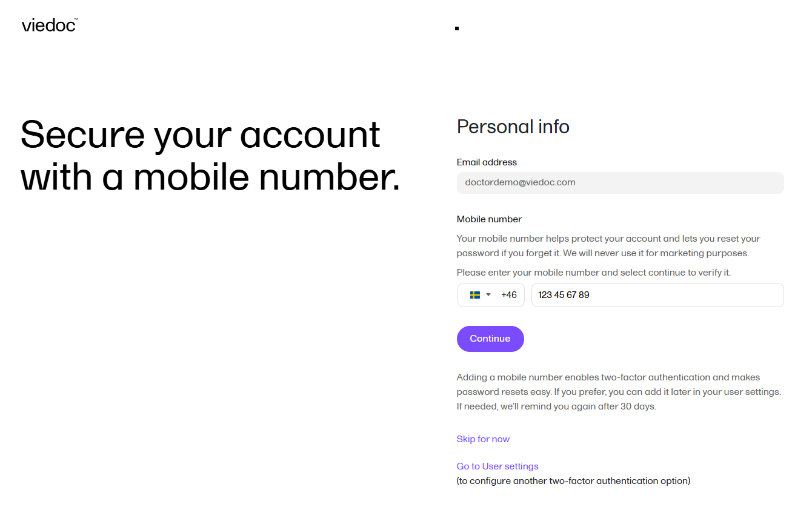Screen dimensions: 812x507
Task: Click the small black square at top
Action: 457,28
